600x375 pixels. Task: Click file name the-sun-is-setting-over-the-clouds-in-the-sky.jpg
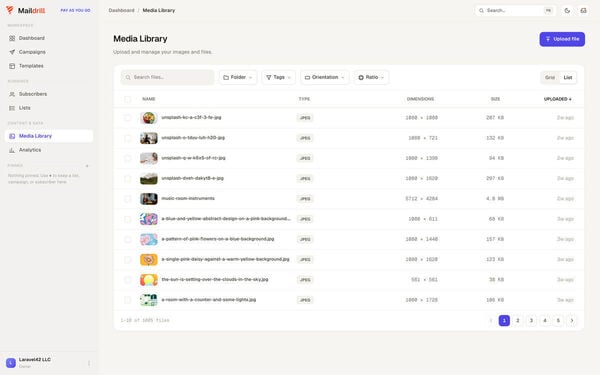215,280
